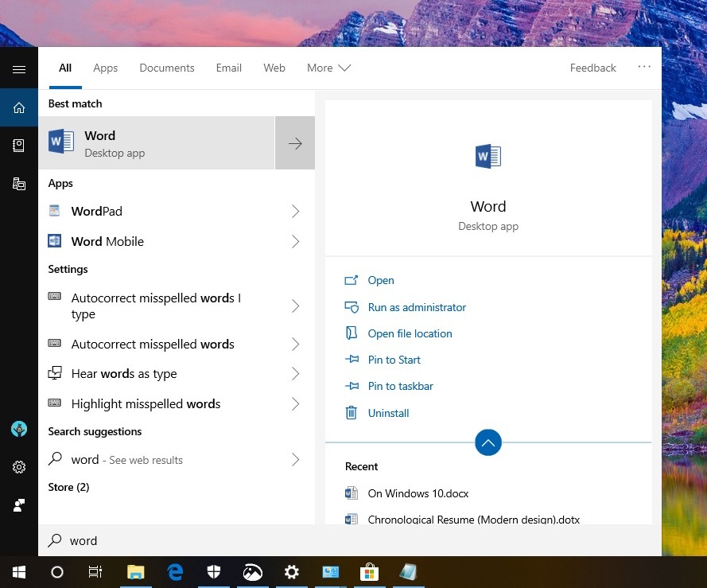The height and width of the screenshot is (588, 707).
Task: Select the Home icon in sidebar
Action: pos(19,108)
